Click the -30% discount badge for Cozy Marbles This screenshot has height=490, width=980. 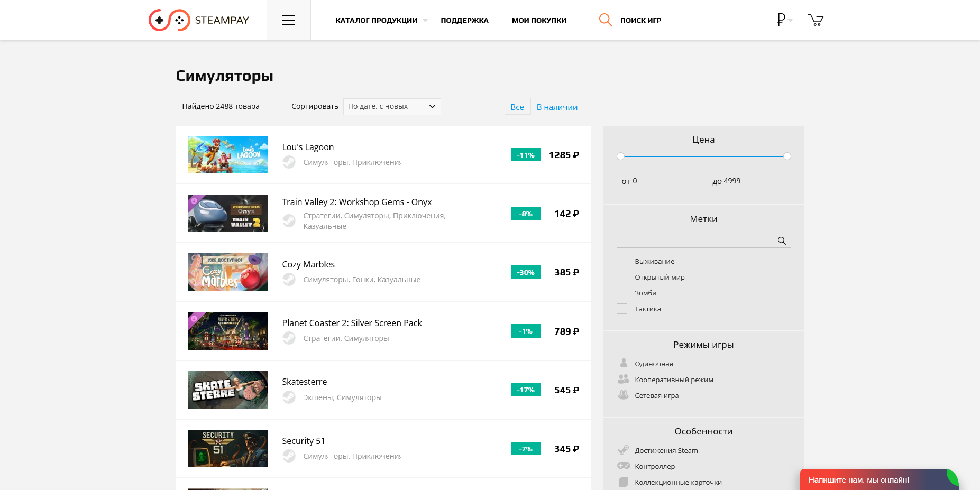[526, 272]
